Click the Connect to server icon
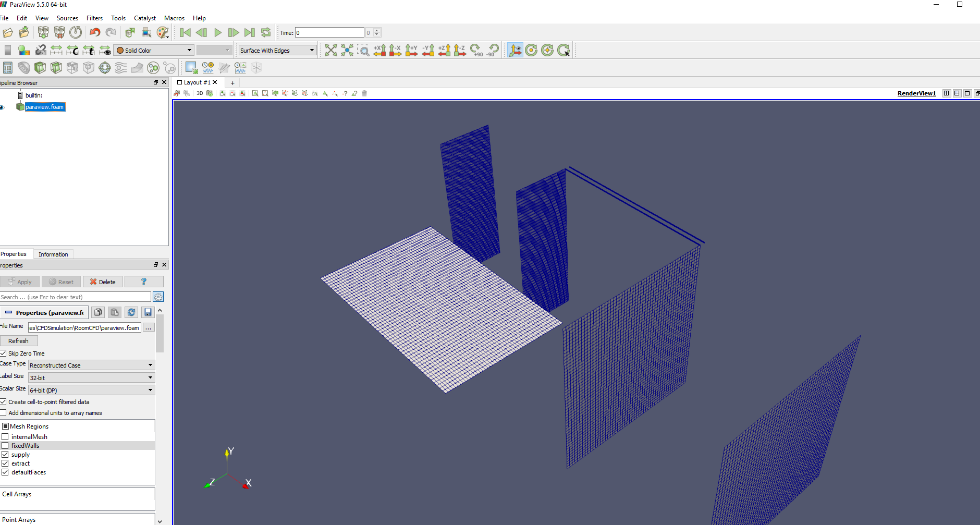The height and width of the screenshot is (525, 980). (x=43, y=33)
